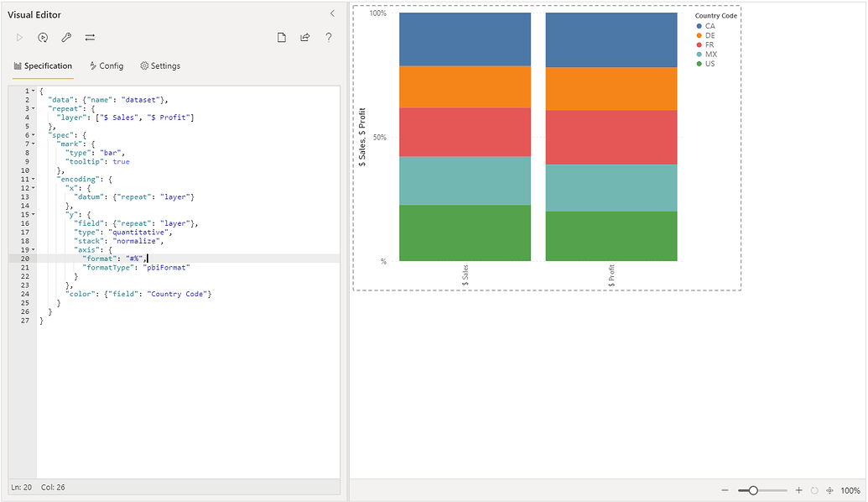Click the New specification page icon
The width and height of the screenshot is (868, 502).
pyautogui.click(x=282, y=38)
